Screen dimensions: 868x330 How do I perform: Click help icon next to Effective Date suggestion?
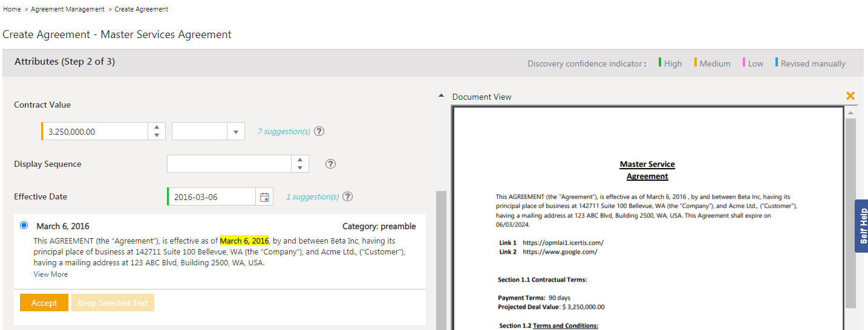(348, 196)
